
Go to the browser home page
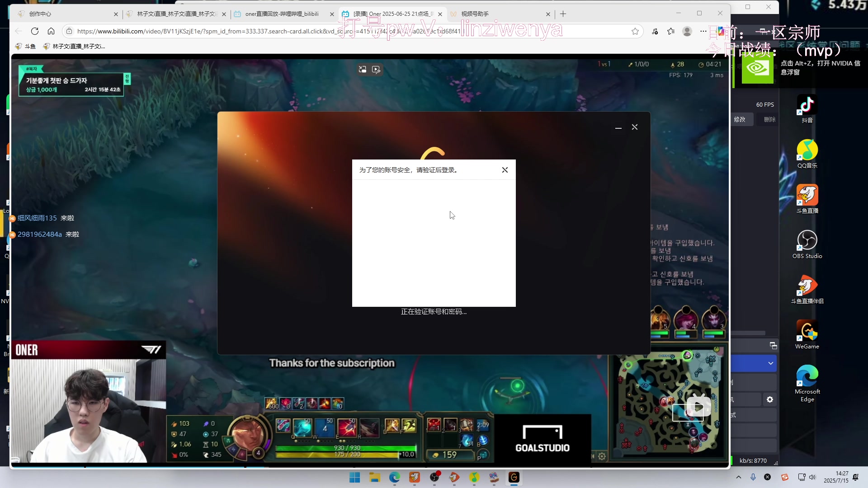pos(51,31)
